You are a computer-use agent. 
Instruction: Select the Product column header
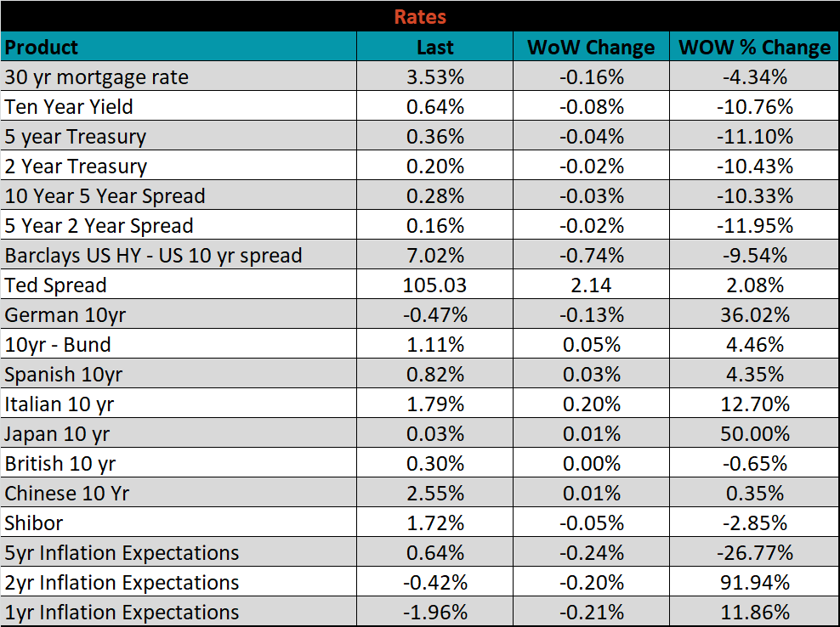(42, 48)
